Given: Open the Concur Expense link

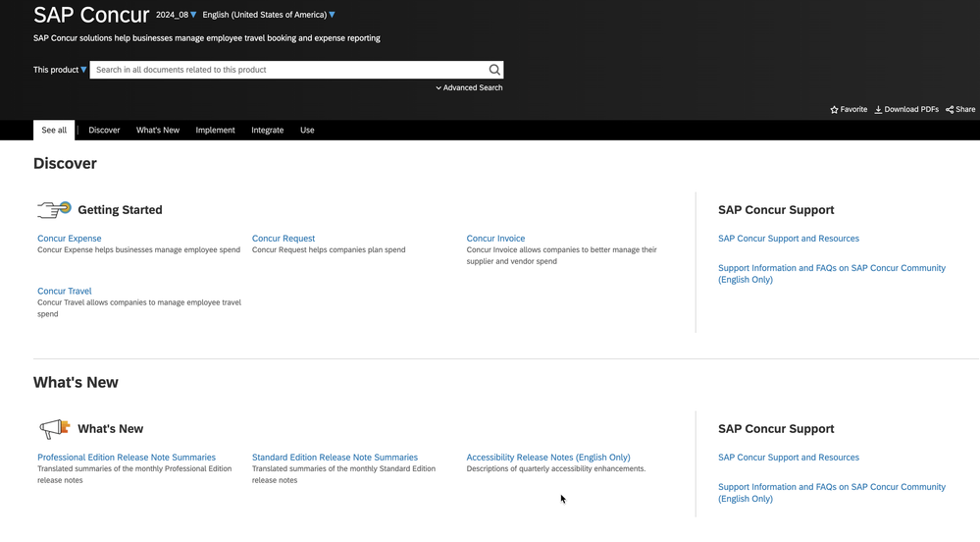Looking at the screenshot, I should (x=69, y=239).
